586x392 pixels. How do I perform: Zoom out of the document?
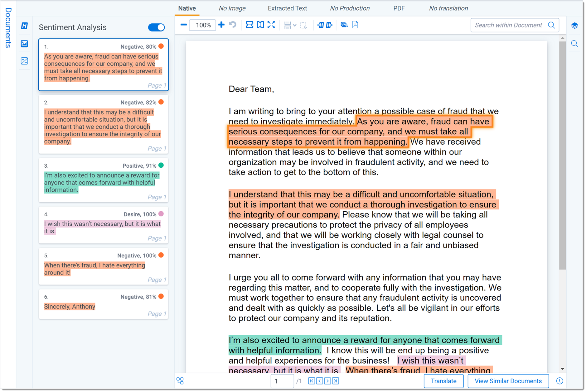pos(184,25)
